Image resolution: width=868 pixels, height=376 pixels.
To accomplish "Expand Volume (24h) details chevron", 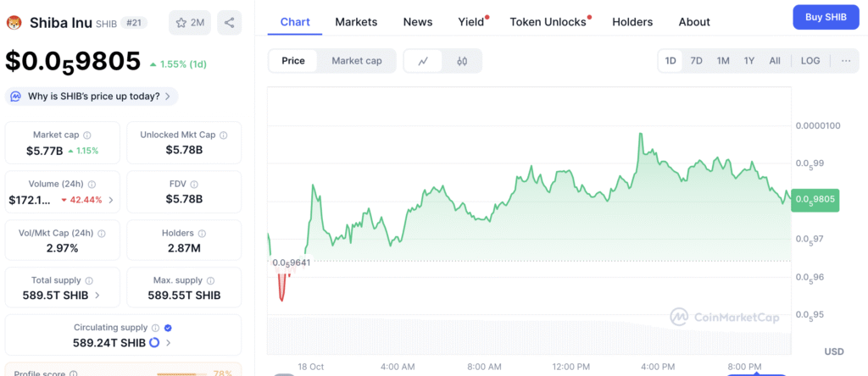I will [x=110, y=200].
